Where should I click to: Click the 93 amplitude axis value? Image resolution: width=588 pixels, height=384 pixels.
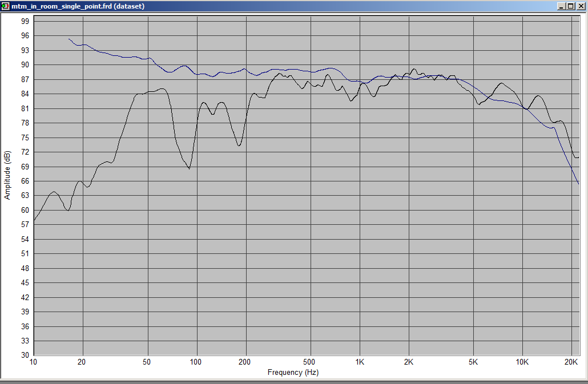pos(25,50)
